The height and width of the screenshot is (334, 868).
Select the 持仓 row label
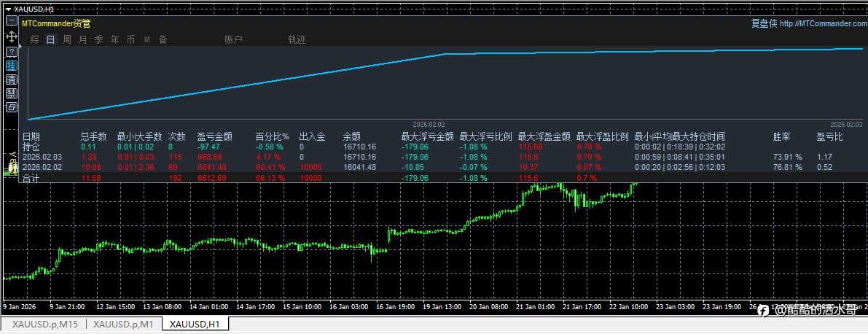(x=31, y=147)
